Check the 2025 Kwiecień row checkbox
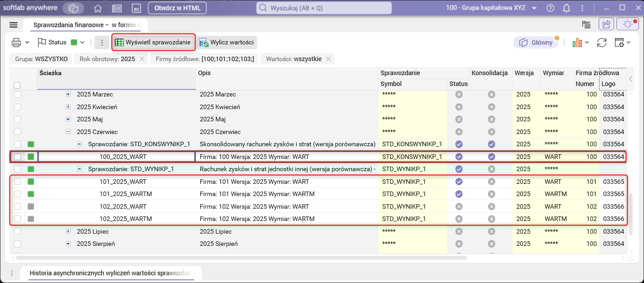The image size is (644, 283). point(17,107)
